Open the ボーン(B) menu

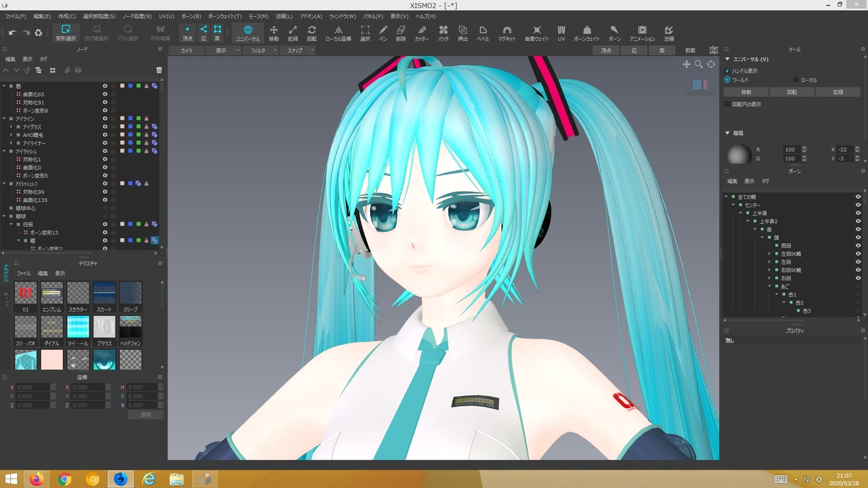coord(191,16)
